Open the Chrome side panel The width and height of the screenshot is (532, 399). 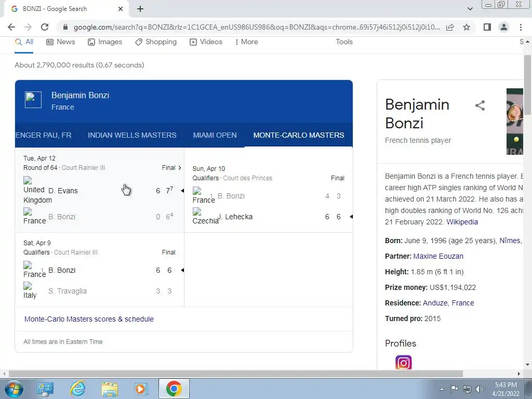click(487, 27)
